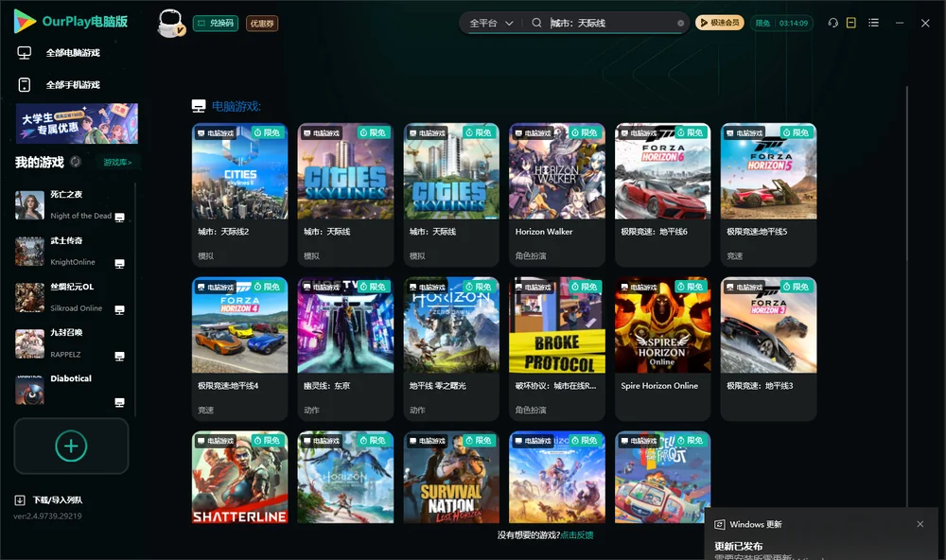The height and width of the screenshot is (560, 946).
Task: Click PC icon beside Silkroad Online
Action: point(119,310)
